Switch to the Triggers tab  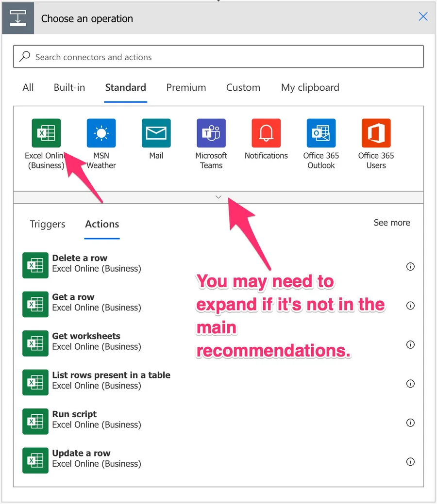(x=48, y=224)
